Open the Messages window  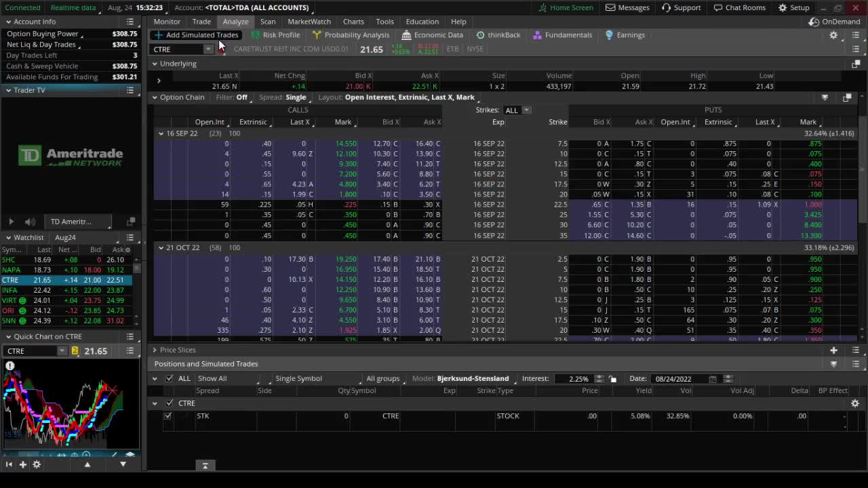click(627, 7)
